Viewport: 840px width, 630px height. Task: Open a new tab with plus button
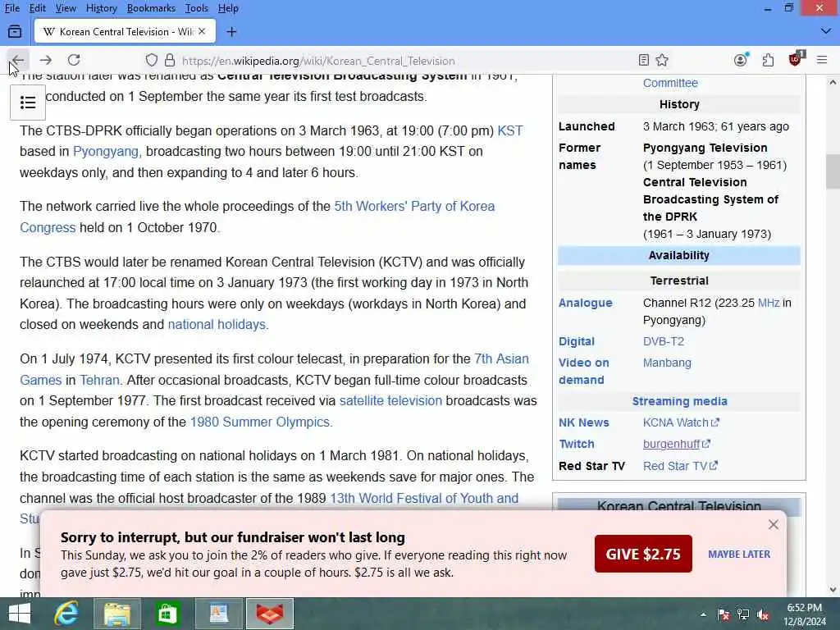pos(231,32)
